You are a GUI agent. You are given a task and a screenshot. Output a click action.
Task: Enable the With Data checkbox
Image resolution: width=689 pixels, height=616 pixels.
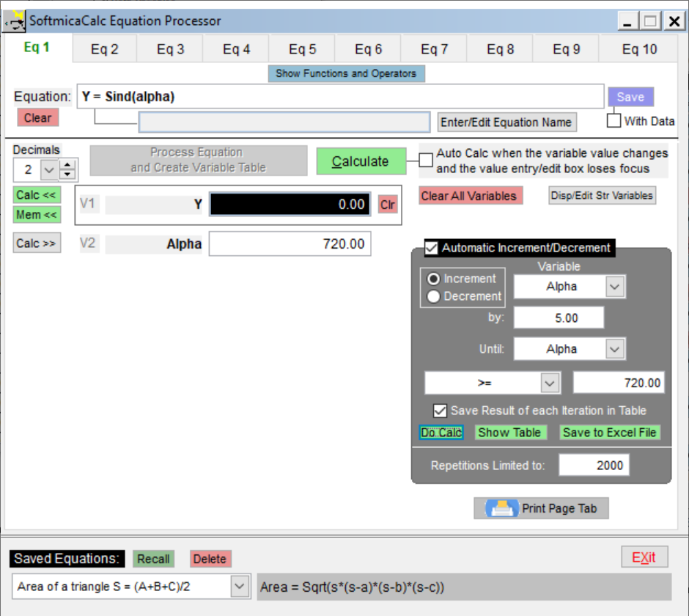(614, 121)
